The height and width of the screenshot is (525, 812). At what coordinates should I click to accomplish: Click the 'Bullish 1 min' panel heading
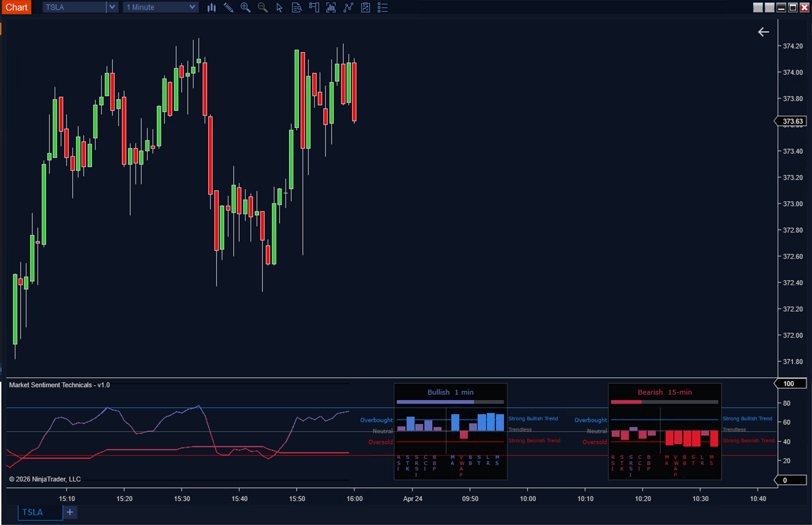pyautogui.click(x=450, y=392)
